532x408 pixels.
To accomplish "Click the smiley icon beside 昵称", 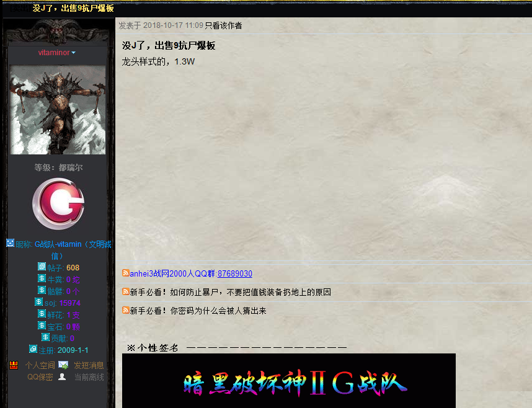I will pos(10,243).
